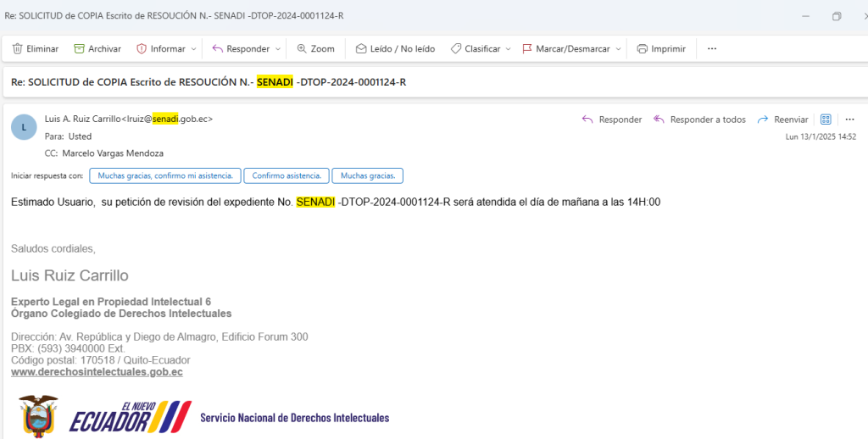Click the sender avatar circle 'L'
Screen dimensions: 868x439
[24, 126]
